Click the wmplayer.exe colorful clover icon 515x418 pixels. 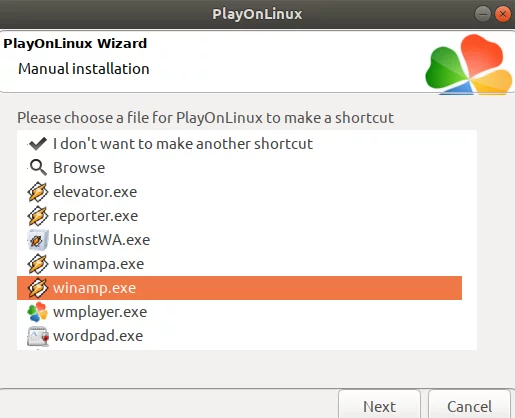[x=38, y=312]
